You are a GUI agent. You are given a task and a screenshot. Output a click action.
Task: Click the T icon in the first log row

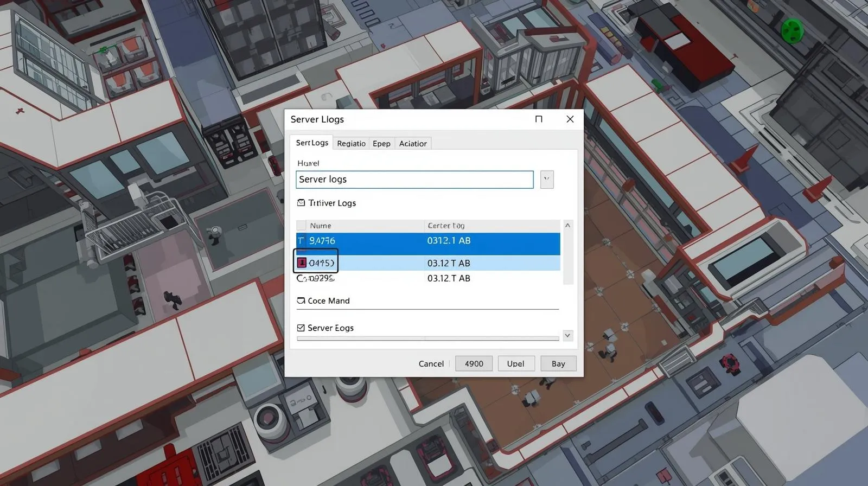(301, 240)
